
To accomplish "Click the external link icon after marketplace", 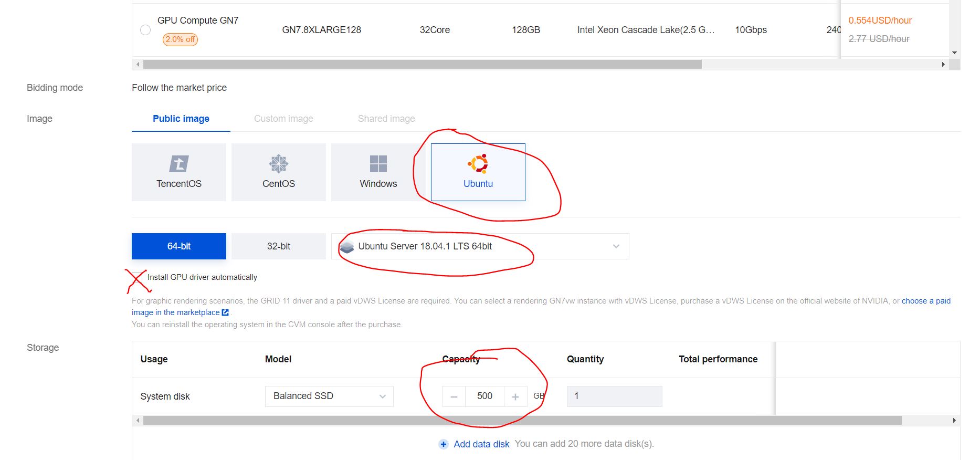I will pyautogui.click(x=226, y=312).
